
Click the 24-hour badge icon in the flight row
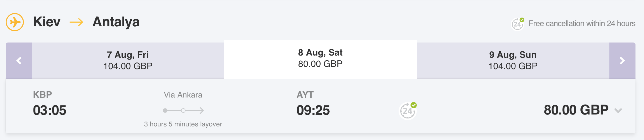pos(408,111)
